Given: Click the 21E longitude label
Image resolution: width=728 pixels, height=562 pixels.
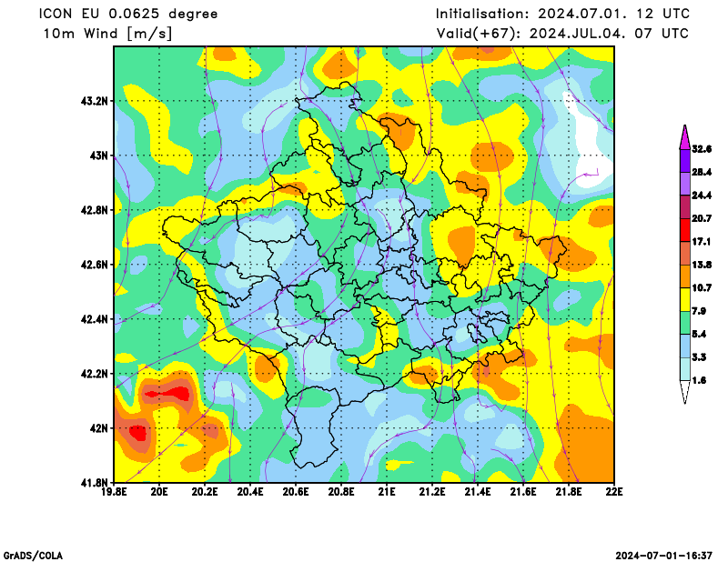Looking at the screenshot, I should (387, 491).
